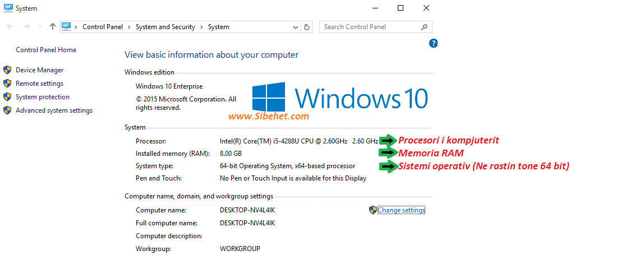Click the System breadcrumb segment
The width and height of the screenshot is (644, 264).
click(219, 27)
